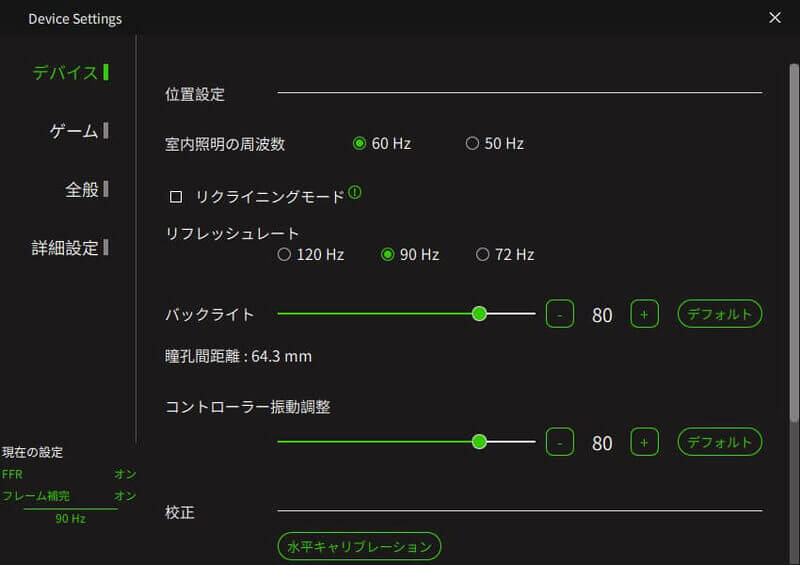Open the デバイス tab in sidebar
The height and width of the screenshot is (565, 800).
pos(68,73)
